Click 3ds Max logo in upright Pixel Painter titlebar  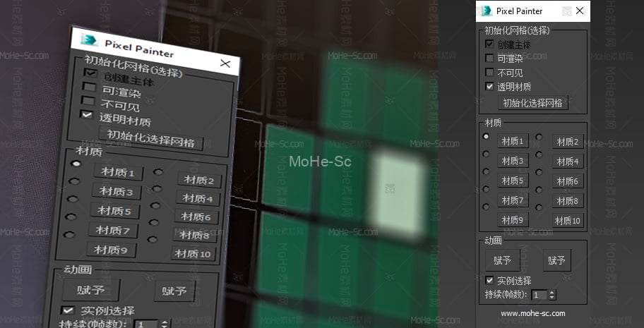point(486,11)
